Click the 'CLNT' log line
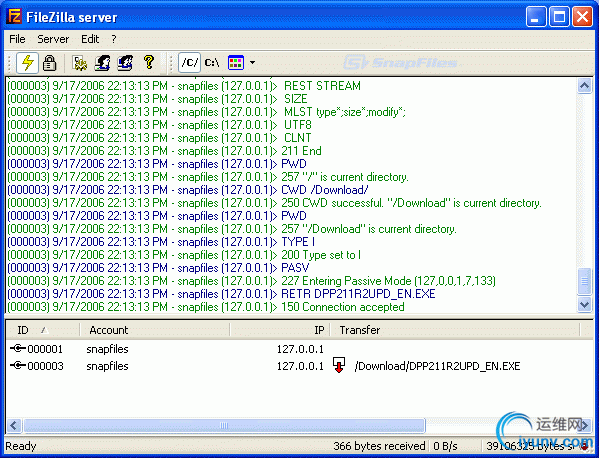This screenshot has width=599, height=458. [160, 138]
